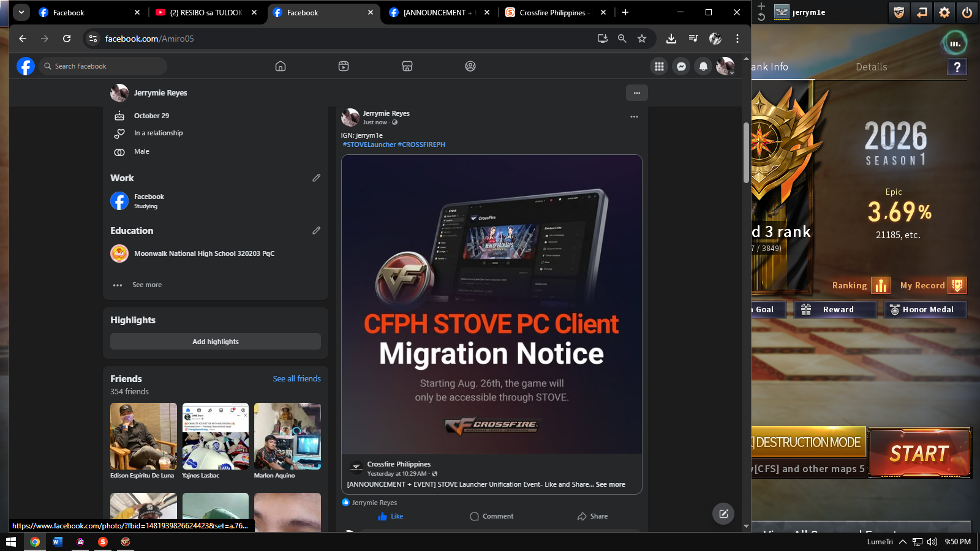
Task: Switch to RESIBO sa TULDOK tab
Action: point(205,12)
